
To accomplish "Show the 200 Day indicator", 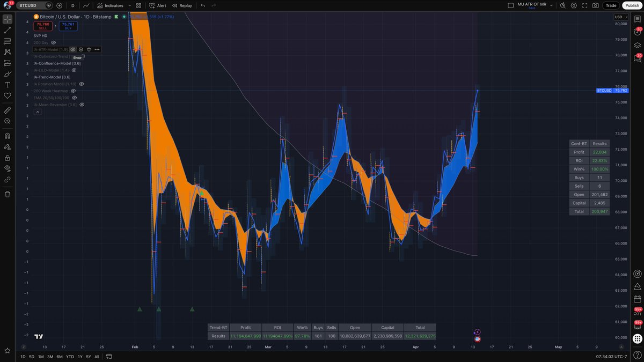I will pyautogui.click(x=53, y=42).
